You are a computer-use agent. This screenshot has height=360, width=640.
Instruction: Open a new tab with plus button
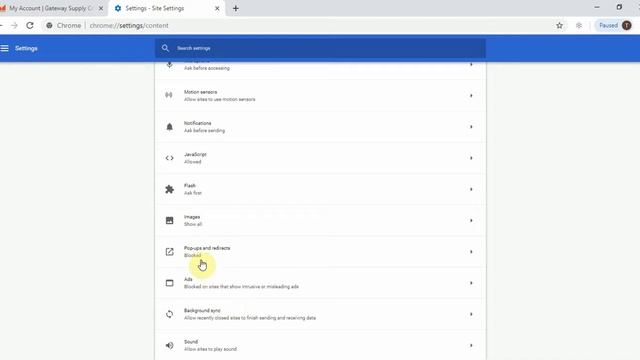236,8
